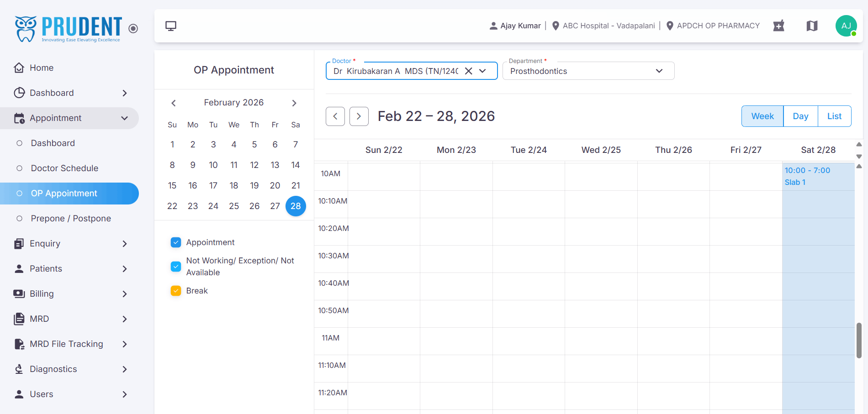The height and width of the screenshot is (414, 868).
Task: Expand the Dashboard sidebar chevron
Action: tap(125, 93)
